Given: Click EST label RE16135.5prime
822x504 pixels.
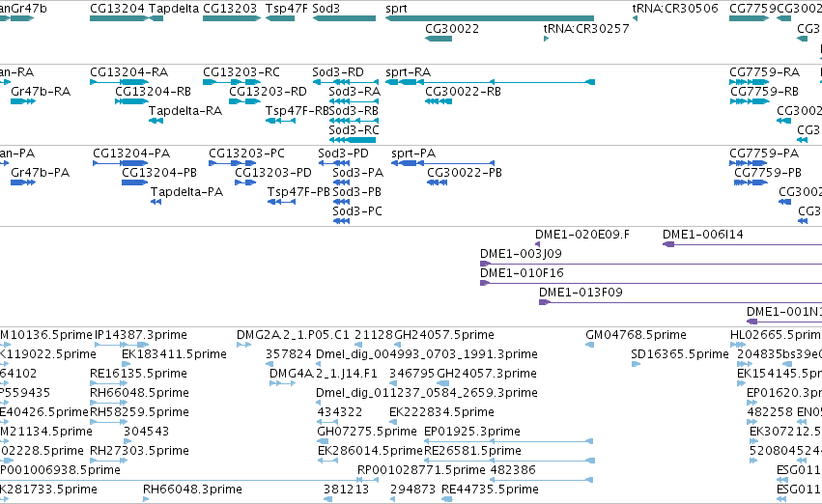Looking at the screenshot, I should pos(138,374).
